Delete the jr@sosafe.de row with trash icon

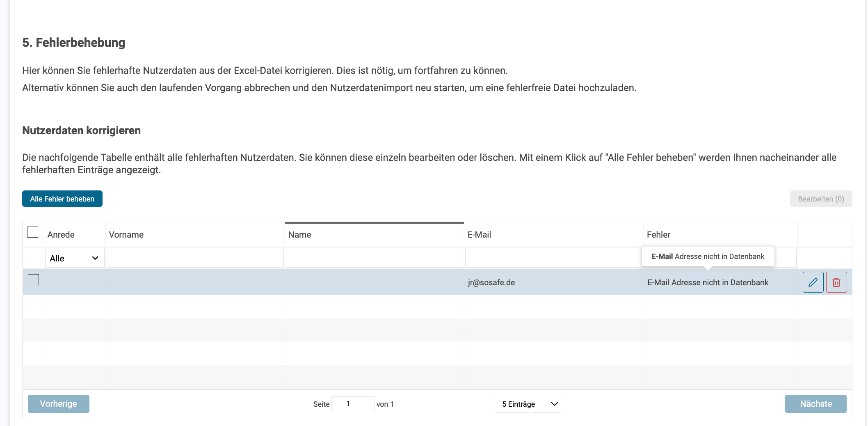836,282
